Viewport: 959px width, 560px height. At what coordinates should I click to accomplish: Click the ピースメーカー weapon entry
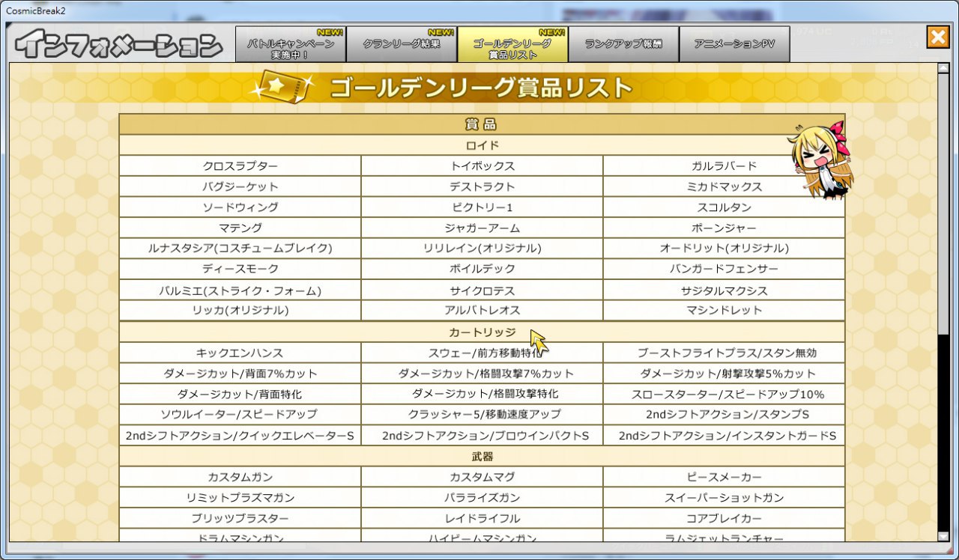[724, 477]
